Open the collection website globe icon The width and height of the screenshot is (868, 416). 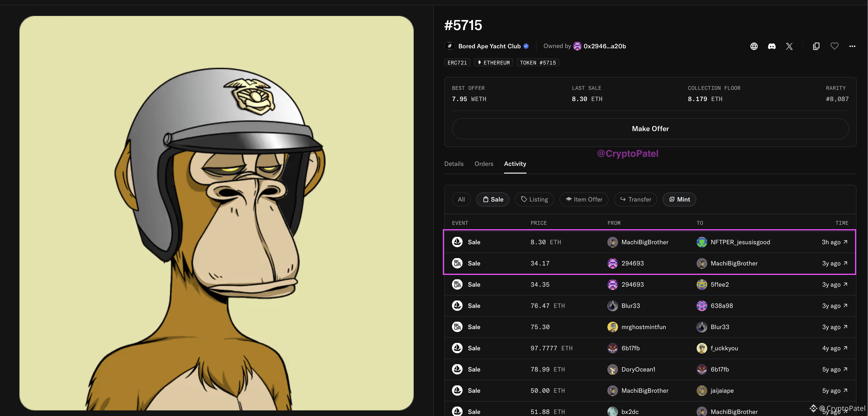point(754,46)
